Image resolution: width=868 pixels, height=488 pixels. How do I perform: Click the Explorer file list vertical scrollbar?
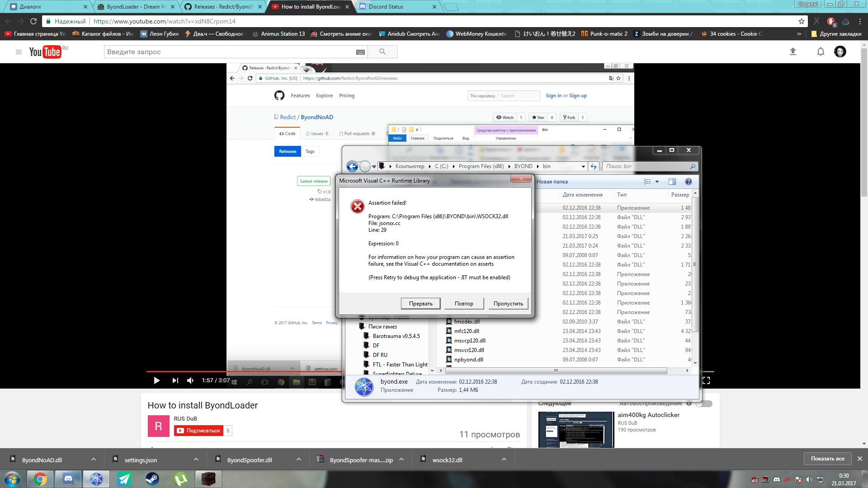695,264
